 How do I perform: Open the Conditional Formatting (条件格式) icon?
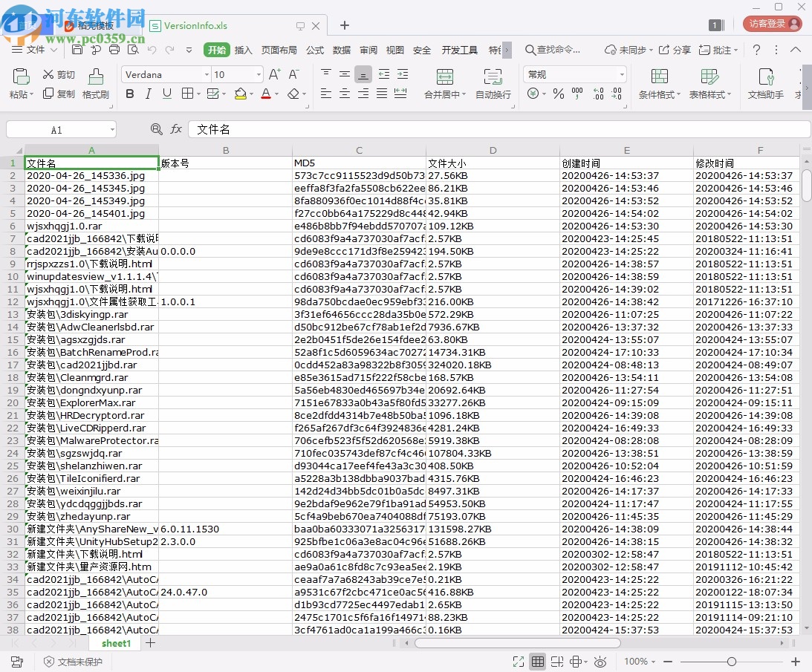pos(659,76)
